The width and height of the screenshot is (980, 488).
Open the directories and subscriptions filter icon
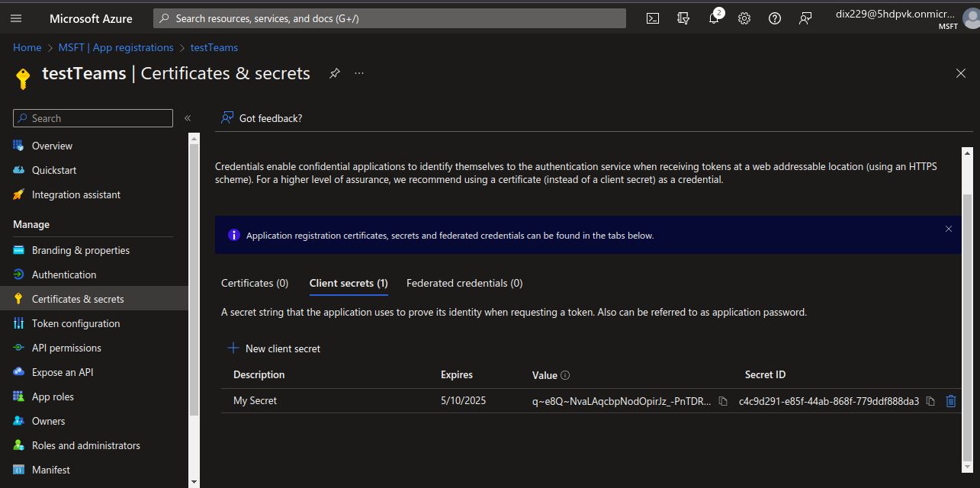pyautogui.click(x=683, y=18)
